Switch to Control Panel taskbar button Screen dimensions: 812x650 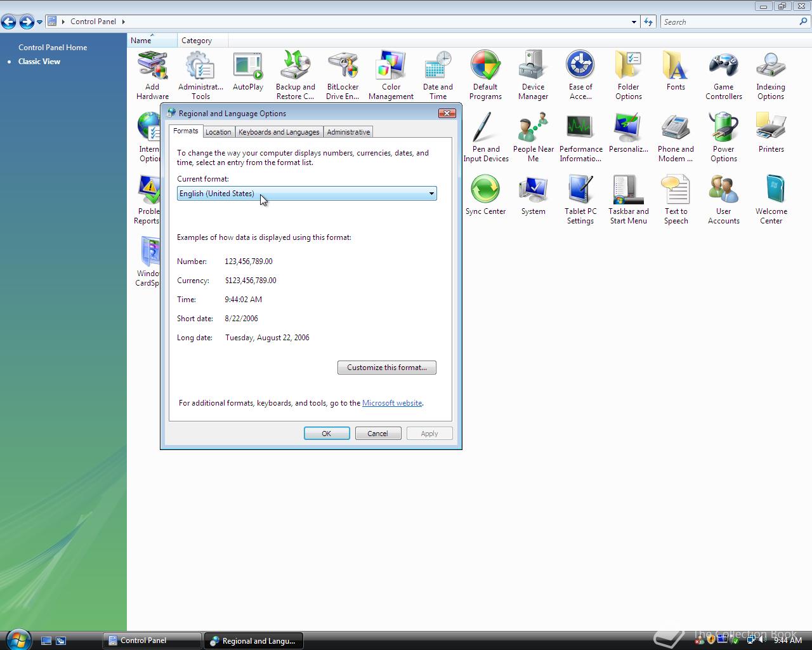(152, 640)
